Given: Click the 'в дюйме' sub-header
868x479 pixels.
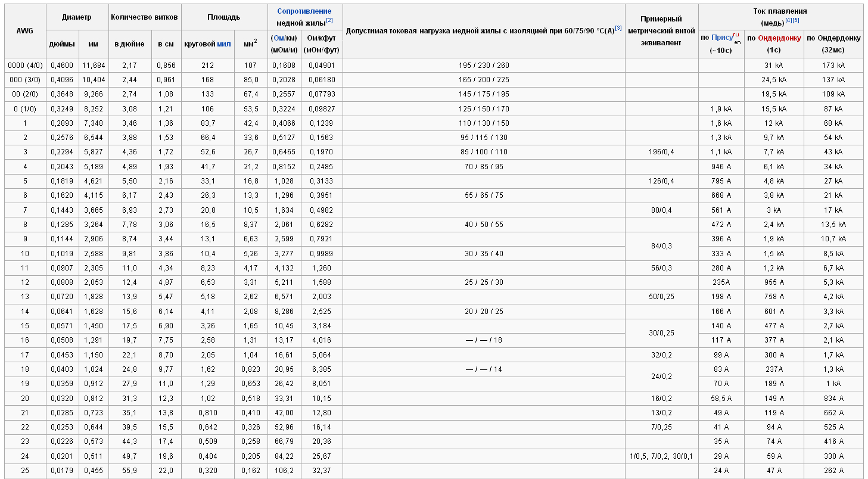Looking at the screenshot, I should 129,44.
